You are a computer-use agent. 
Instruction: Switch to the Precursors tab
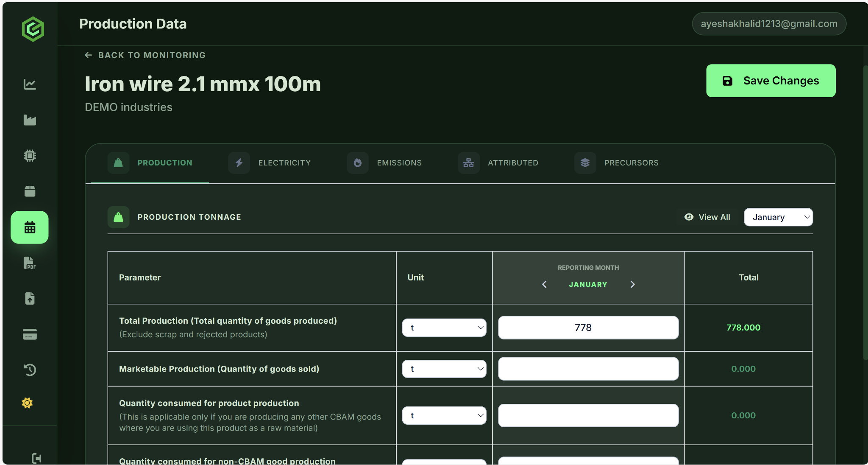(617, 163)
